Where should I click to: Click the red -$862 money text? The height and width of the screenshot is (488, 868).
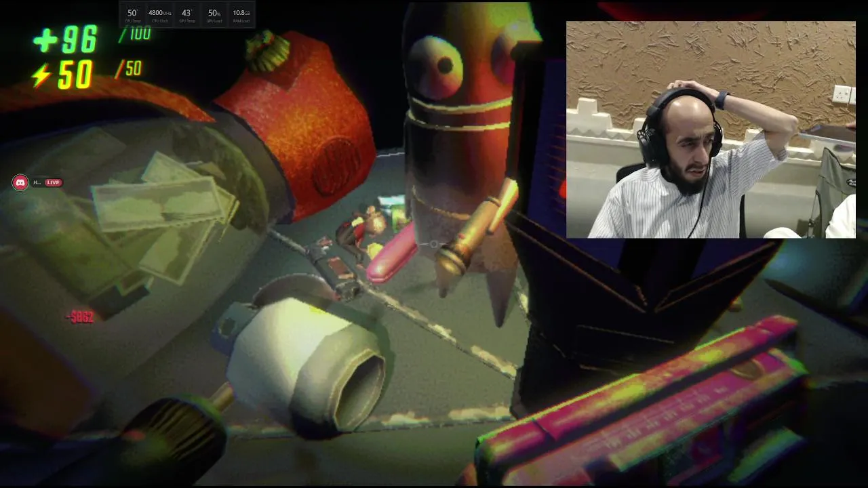[80, 317]
